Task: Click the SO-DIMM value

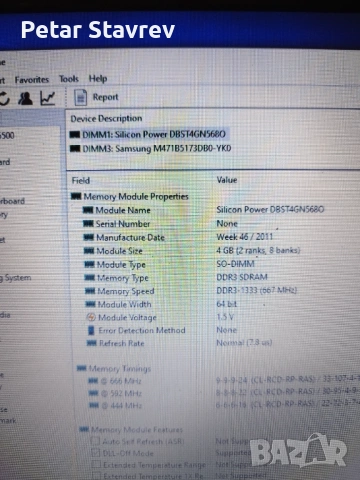Action: (235, 264)
